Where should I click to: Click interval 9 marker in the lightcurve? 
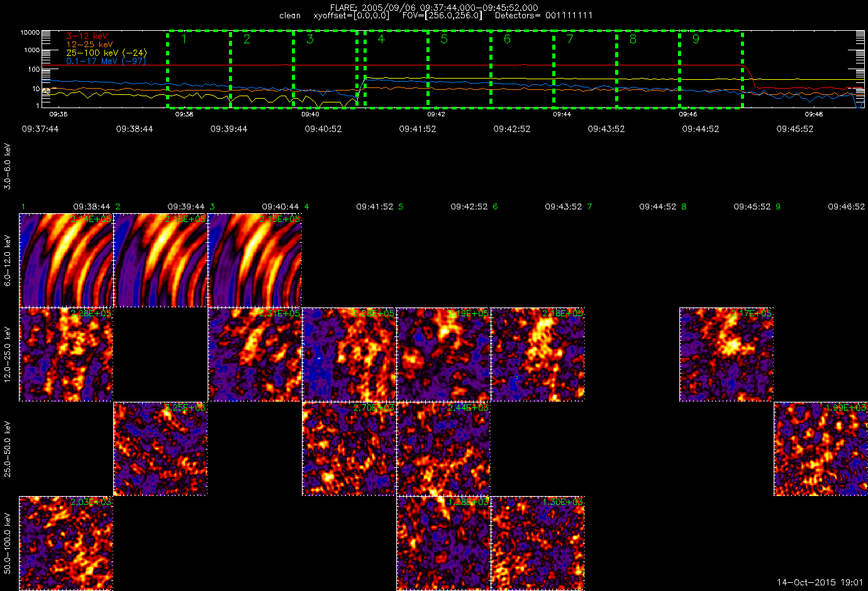[x=696, y=39]
